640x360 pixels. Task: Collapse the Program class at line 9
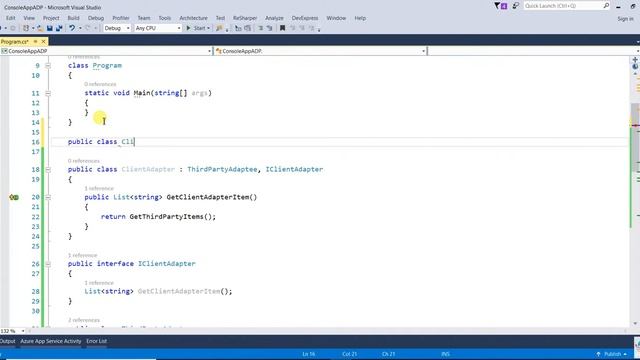coord(48,65)
